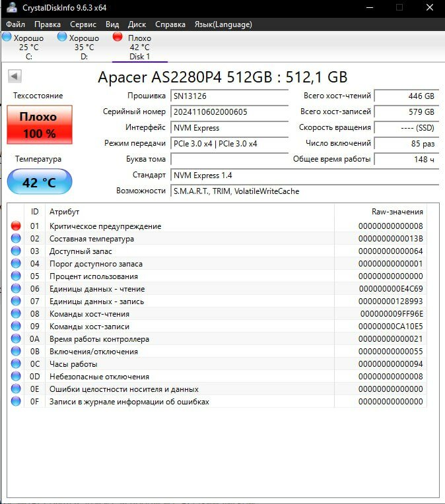
Task: Open the Файл menu
Action: 15,24
